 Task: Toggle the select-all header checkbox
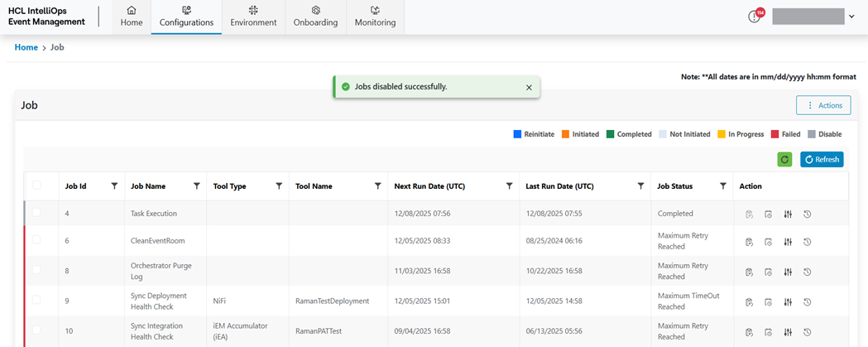click(36, 186)
